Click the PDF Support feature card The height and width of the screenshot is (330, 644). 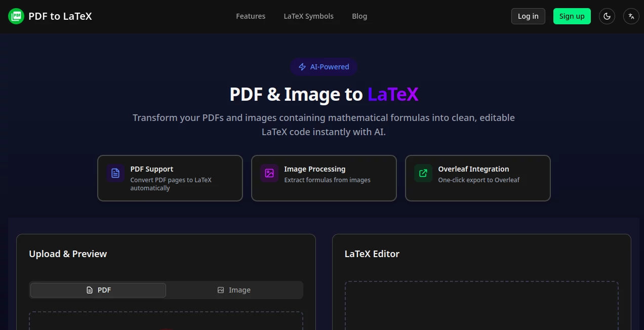(x=170, y=178)
